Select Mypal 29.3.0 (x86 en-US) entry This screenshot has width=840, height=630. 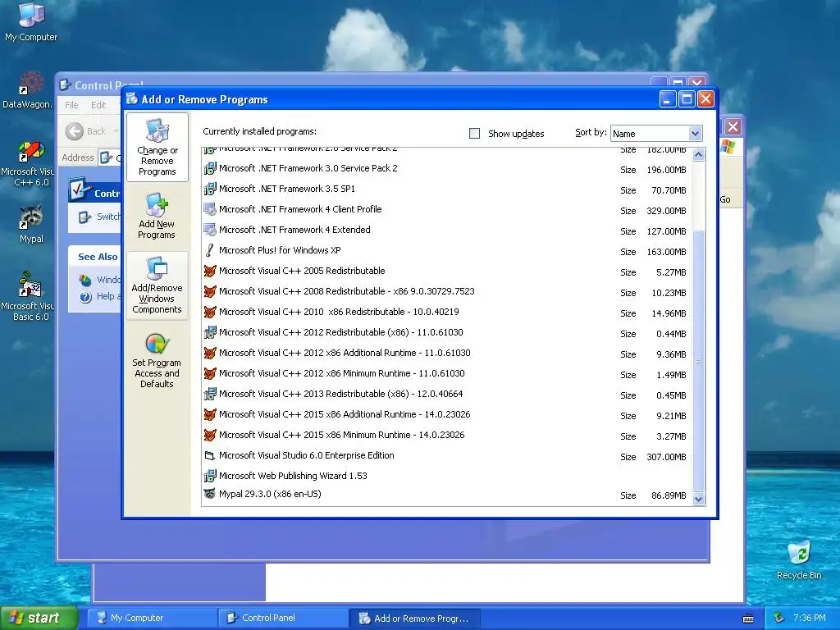(447, 495)
